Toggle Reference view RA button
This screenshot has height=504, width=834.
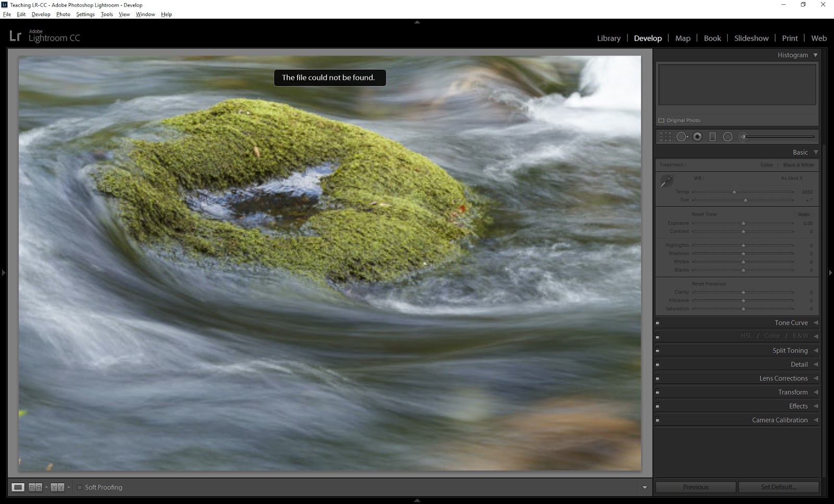[35, 487]
